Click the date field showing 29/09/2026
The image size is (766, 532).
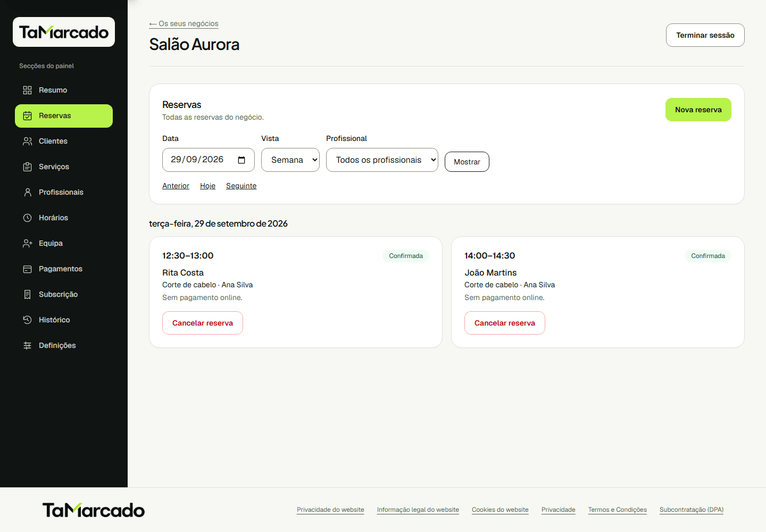(209, 160)
